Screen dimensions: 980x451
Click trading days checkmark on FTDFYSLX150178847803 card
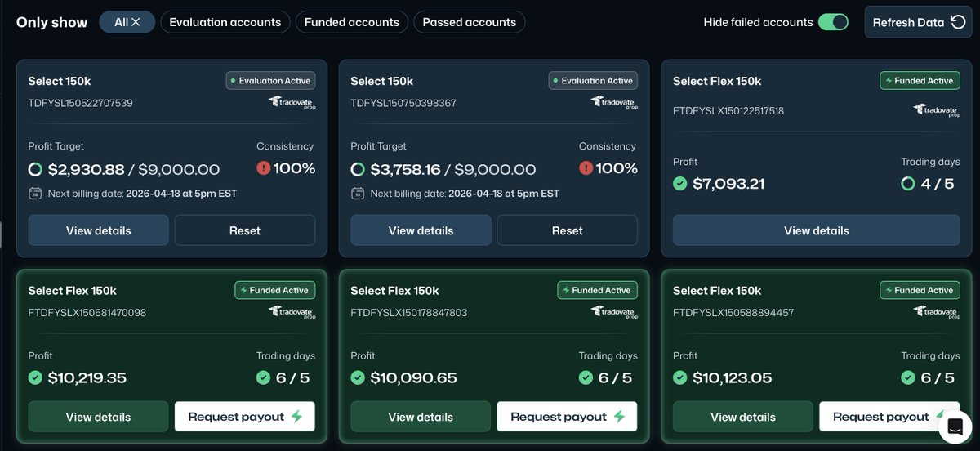[586, 378]
